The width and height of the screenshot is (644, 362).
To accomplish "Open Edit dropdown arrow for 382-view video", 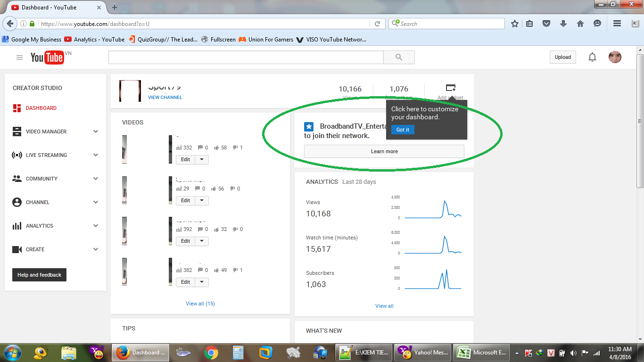I will click(x=202, y=282).
